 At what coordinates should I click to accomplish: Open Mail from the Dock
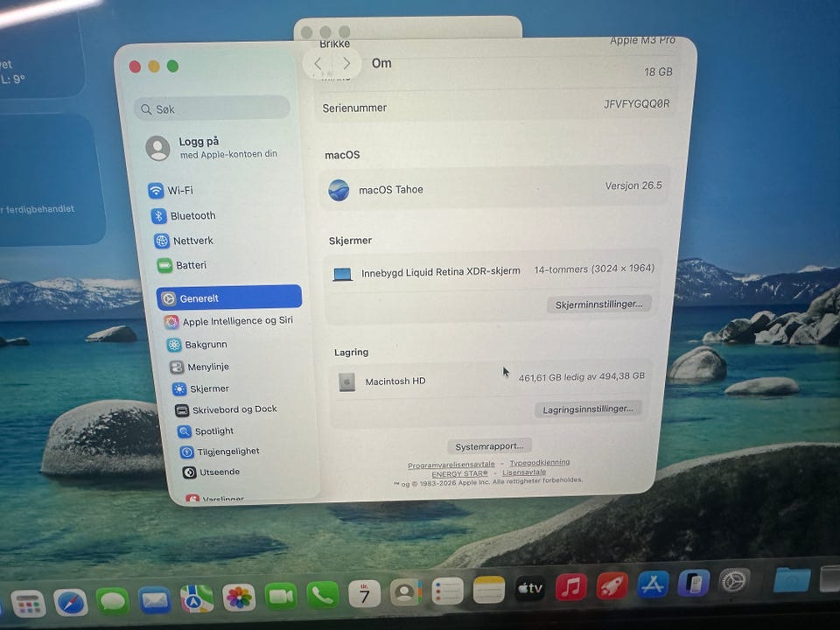pos(155,600)
